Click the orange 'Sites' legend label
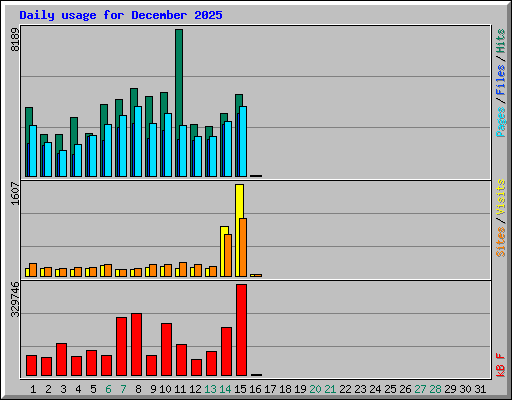 click(x=501, y=242)
